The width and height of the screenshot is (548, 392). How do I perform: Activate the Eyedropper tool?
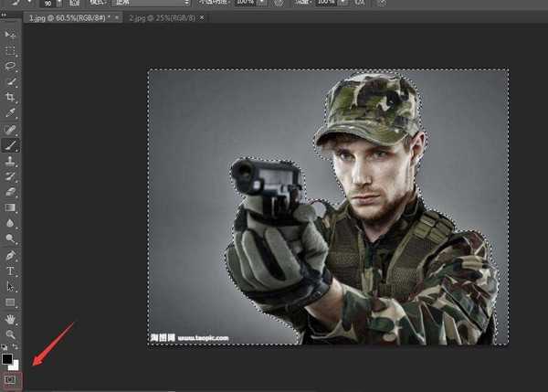[x=11, y=113]
